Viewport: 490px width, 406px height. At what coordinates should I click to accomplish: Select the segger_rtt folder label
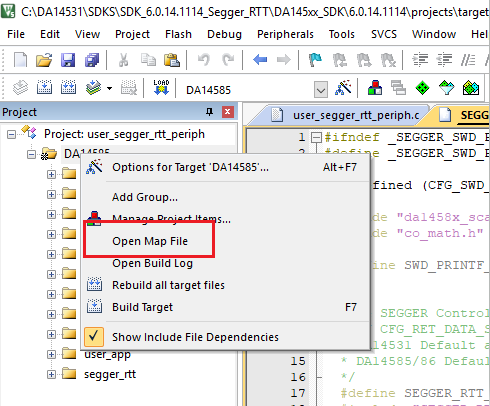(110, 374)
